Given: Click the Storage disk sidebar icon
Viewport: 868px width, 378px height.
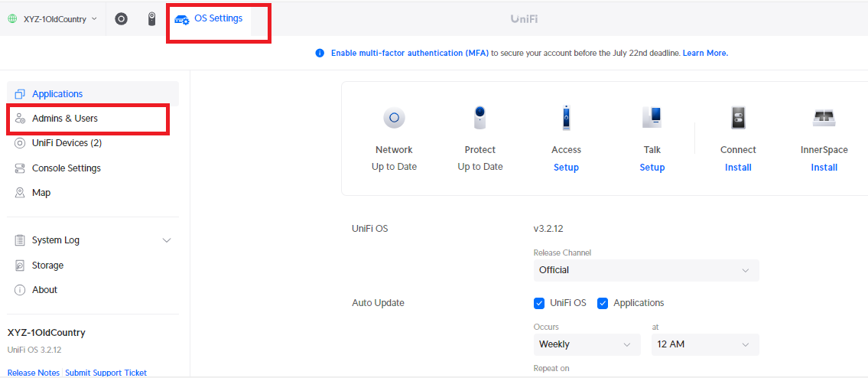Looking at the screenshot, I should 20,266.
